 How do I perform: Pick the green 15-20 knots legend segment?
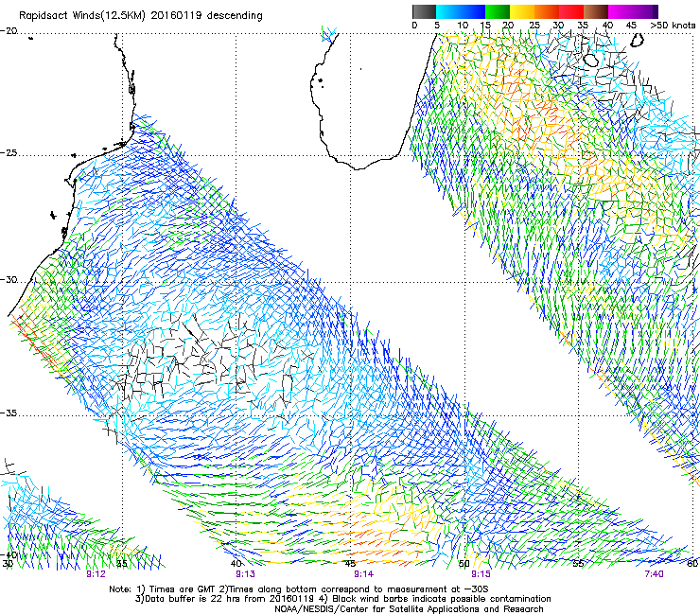point(498,11)
